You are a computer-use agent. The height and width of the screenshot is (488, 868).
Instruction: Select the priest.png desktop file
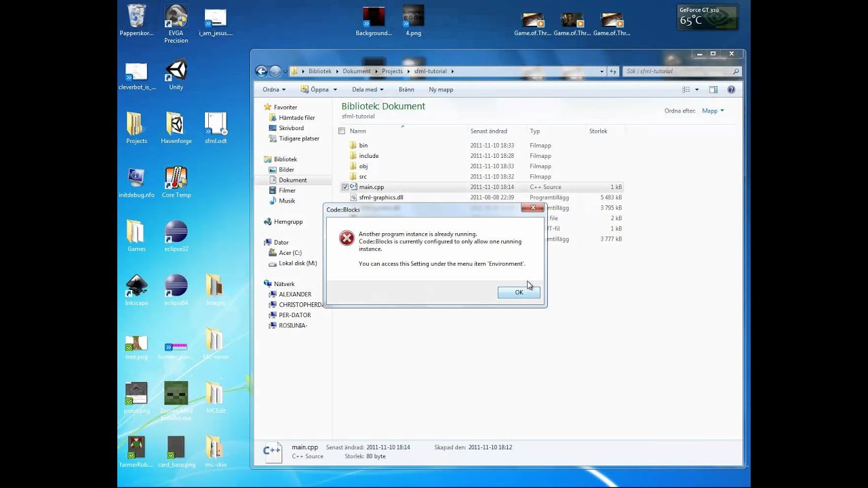pyautogui.click(x=136, y=398)
